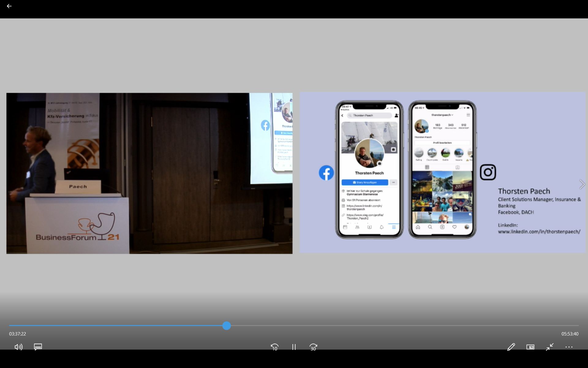
Task: Click the next slide chevron arrow
Action: point(582,184)
